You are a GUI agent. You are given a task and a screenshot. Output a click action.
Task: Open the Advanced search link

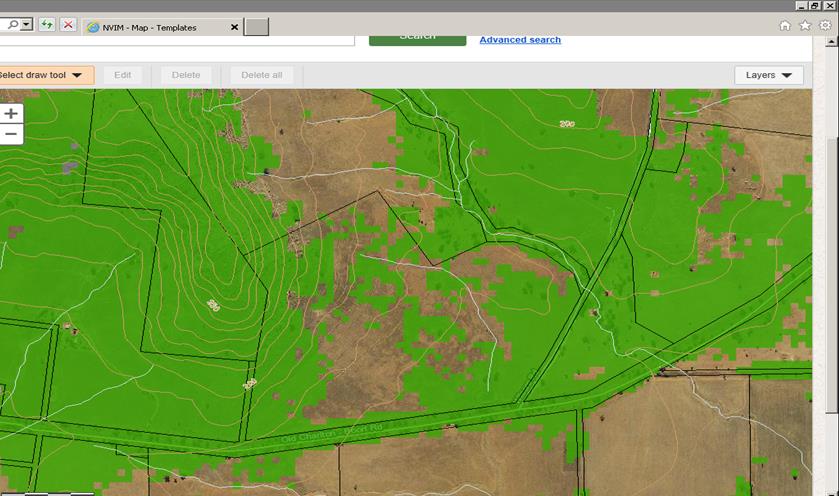point(520,40)
